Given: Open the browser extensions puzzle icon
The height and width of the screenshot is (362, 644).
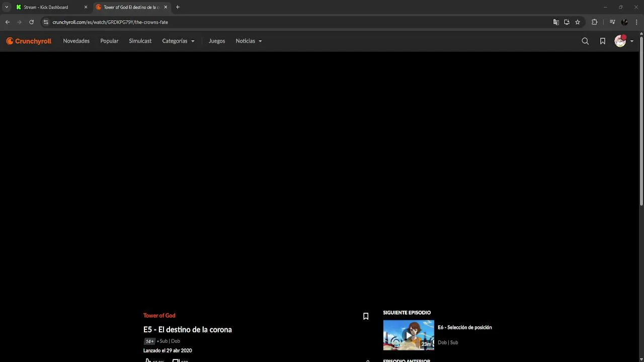Looking at the screenshot, I should click(594, 22).
